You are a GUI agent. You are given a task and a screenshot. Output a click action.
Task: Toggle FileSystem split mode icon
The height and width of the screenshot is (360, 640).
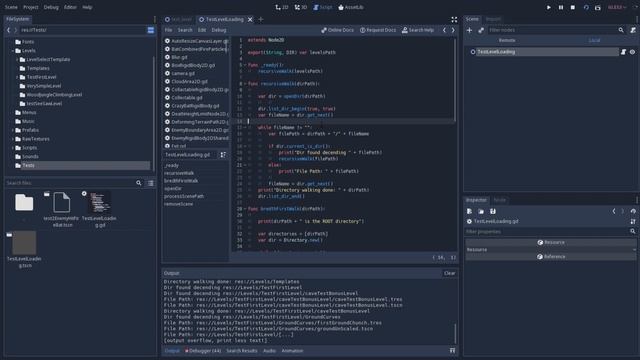151,30
